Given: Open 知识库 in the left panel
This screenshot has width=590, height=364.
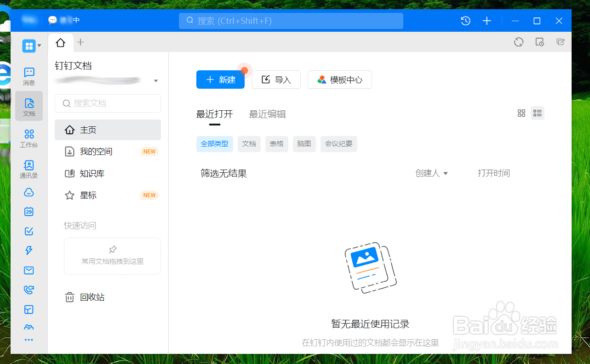Looking at the screenshot, I should point(108,174).
